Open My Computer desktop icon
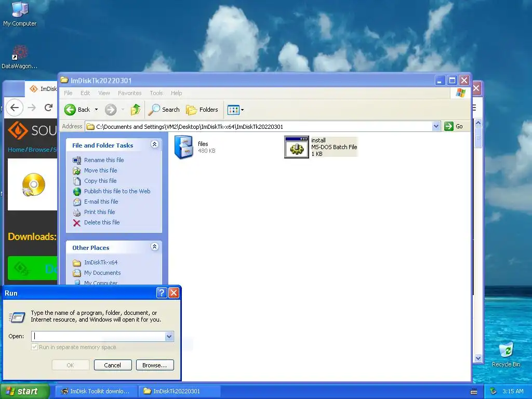This screenshot has height=399, width=532. tap(20, 14)
